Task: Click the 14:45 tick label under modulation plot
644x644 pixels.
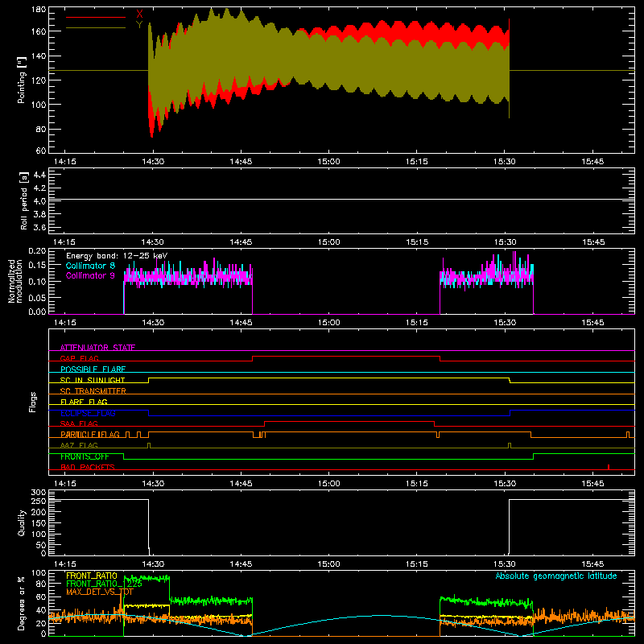Action: point(241,323)
